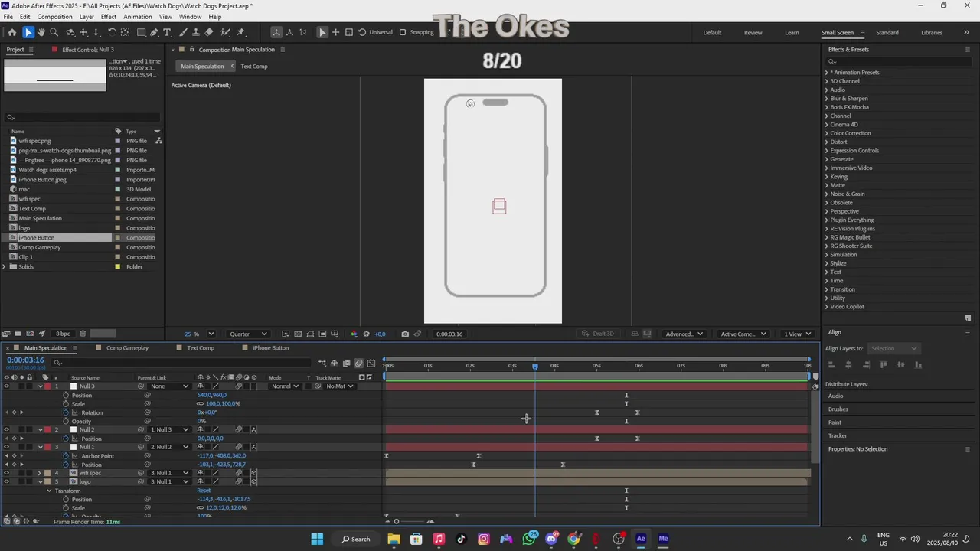
Task: Open the Tracker panel on the right
Action: [x=838, y=435]
